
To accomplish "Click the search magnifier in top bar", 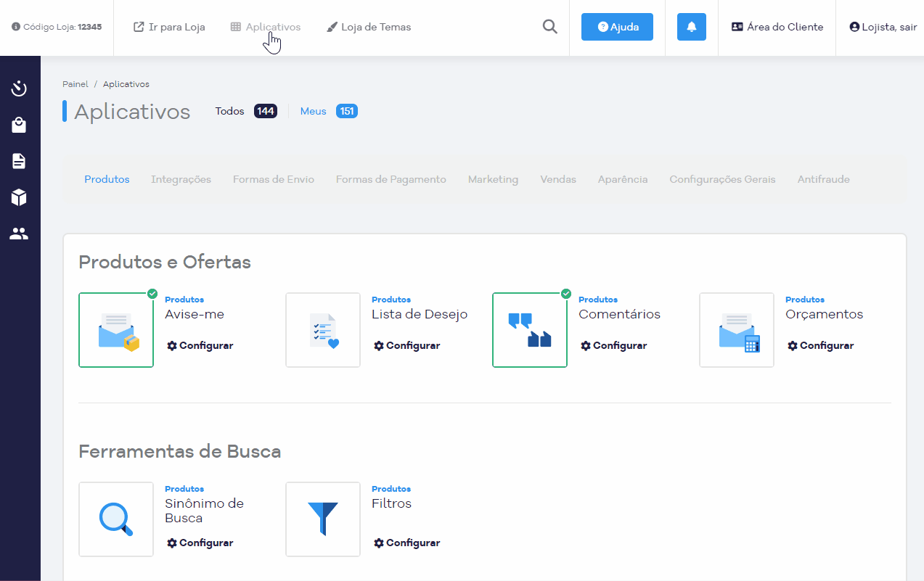I will (x=550, y=27).
